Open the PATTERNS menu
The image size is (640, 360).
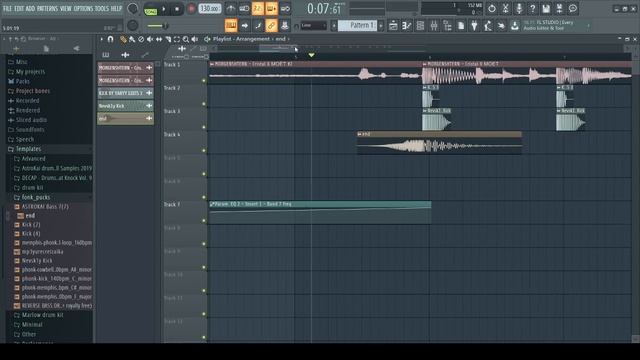(x=47, y=9)
